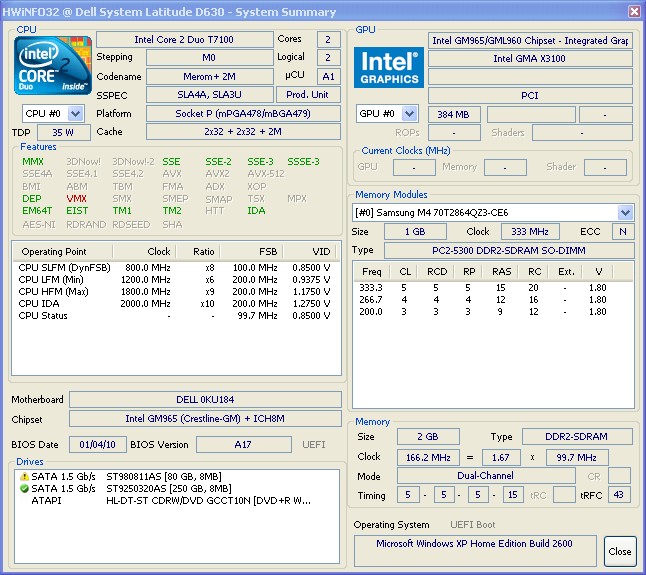Close the window with the title bar X
Viewport: 646px width, 575px height.
634,11
